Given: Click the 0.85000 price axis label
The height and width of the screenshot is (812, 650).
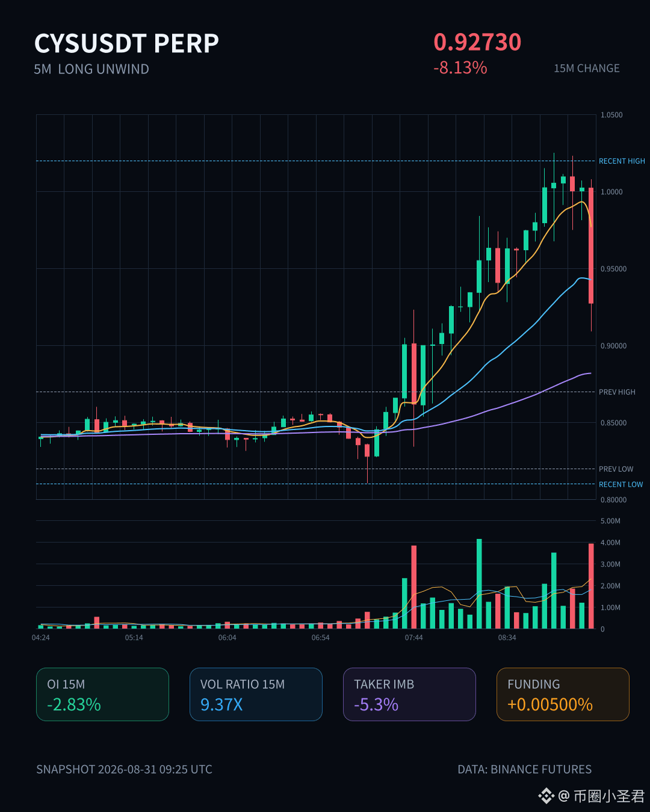Looking at the screenshot, I should coord(613,423).
